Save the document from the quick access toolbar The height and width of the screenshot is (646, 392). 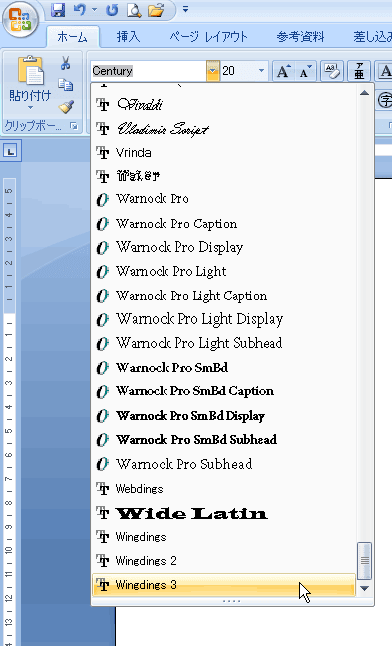tap(58, 9)
